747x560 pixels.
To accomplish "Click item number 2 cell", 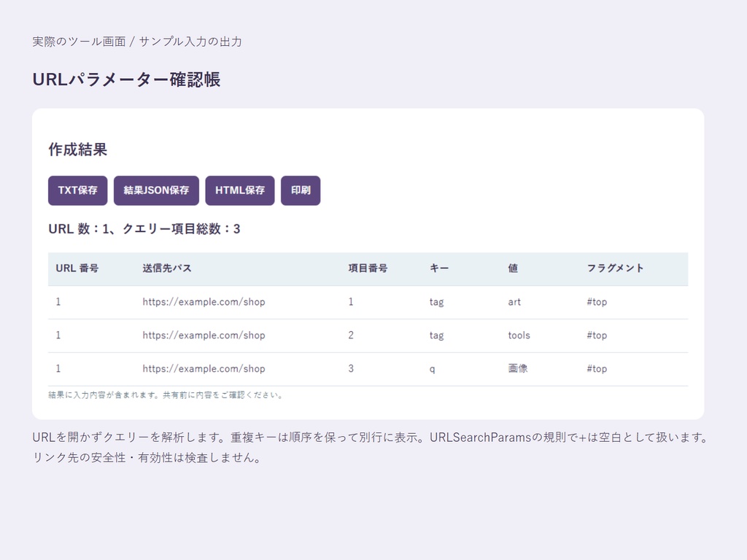I will click(351, 335).
